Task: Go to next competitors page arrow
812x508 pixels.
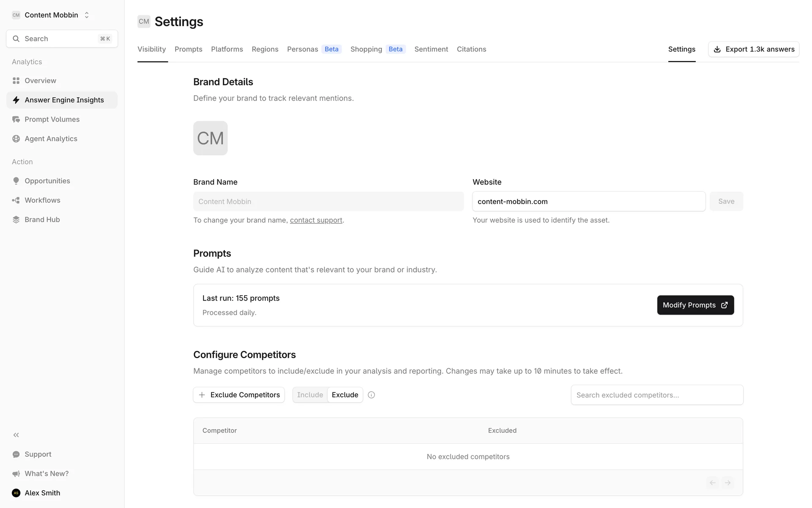Action: pos(727,483)
